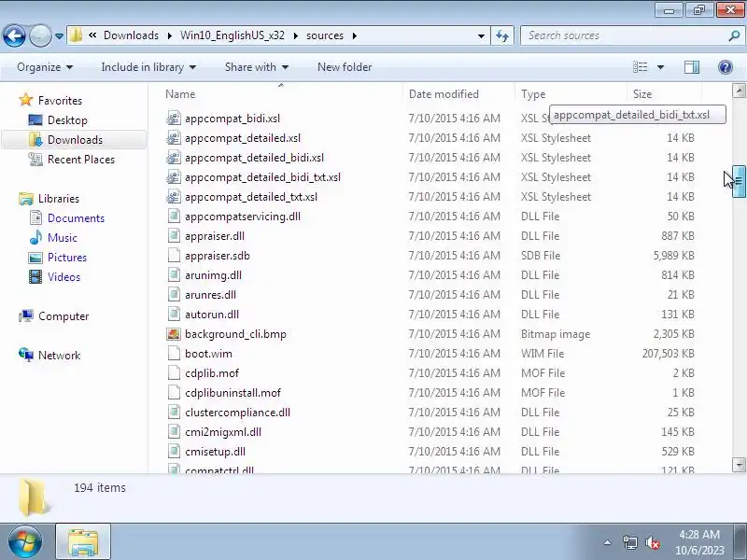747x560 pixels.
Task: Select appcompat_detailed_bidi_txt.xsl icon
Action: click(174, 177)
